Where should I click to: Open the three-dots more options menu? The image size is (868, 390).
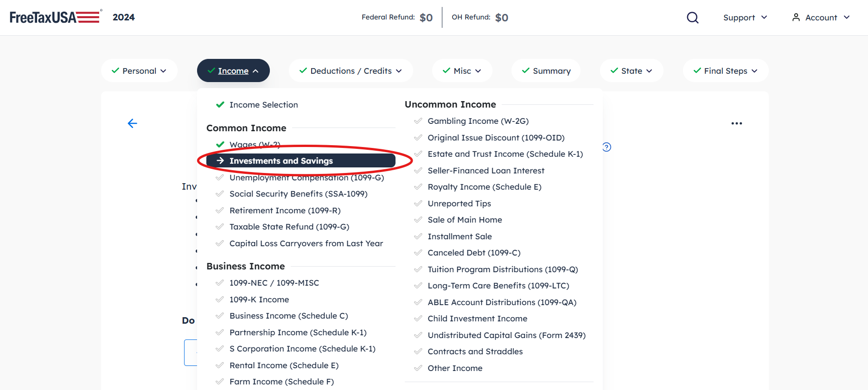(736, 123)
